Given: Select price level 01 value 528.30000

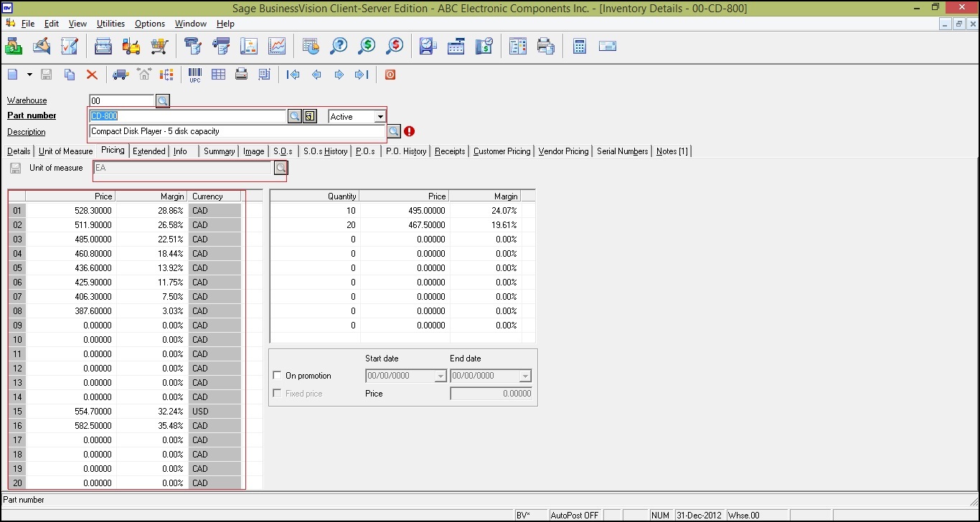Looking at the screenshot, I should pyautogui.click(x=70, y=211).
